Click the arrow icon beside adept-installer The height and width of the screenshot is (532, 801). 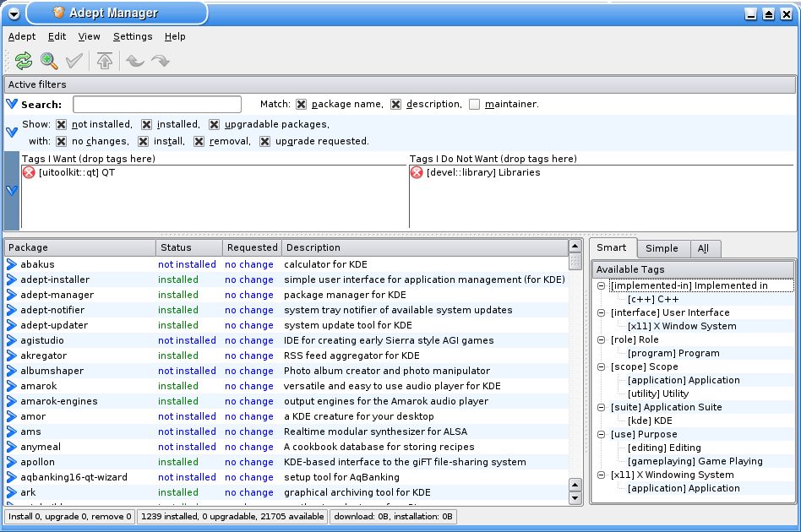coord(12,280)
